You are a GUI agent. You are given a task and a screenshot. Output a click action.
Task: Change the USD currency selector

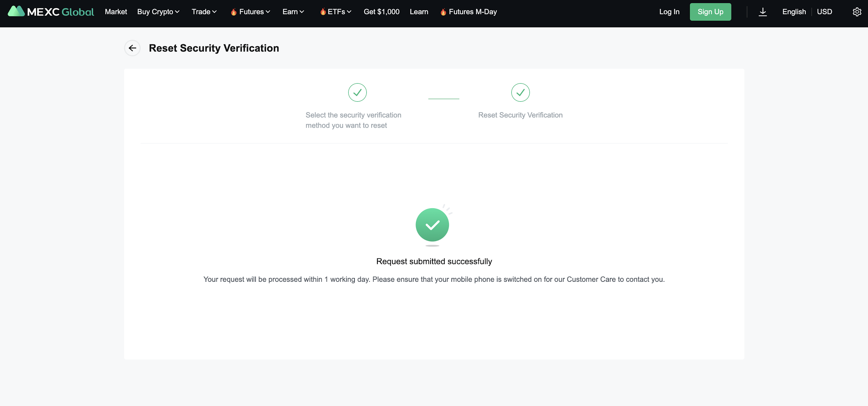[824, 12]
